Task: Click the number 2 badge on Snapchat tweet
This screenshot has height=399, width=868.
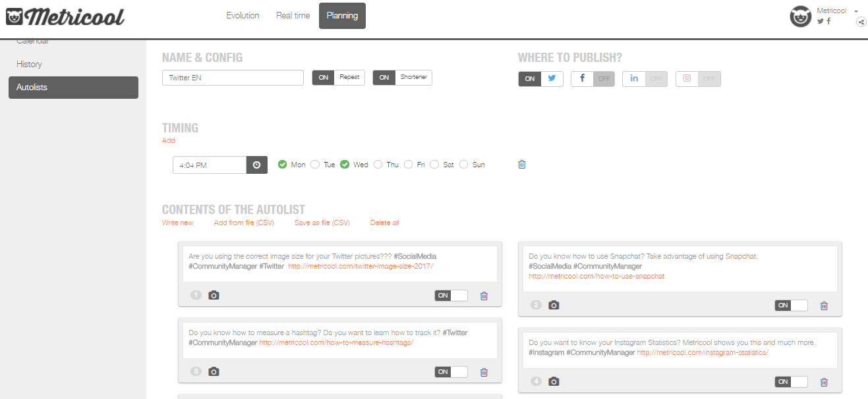Action: (536, 306)
